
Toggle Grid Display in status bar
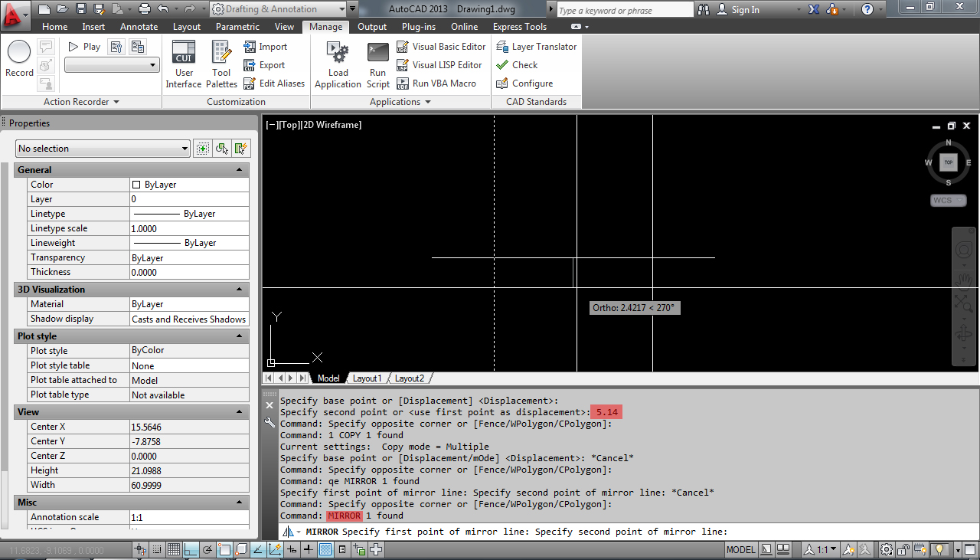pos(174,549)
